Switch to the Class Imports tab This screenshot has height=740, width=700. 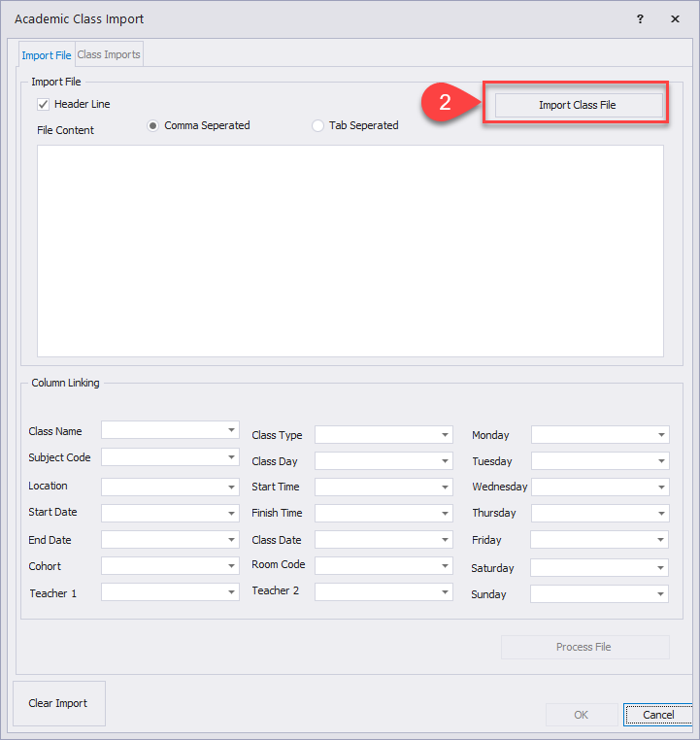pyautogui.click(x=109, y=54)
